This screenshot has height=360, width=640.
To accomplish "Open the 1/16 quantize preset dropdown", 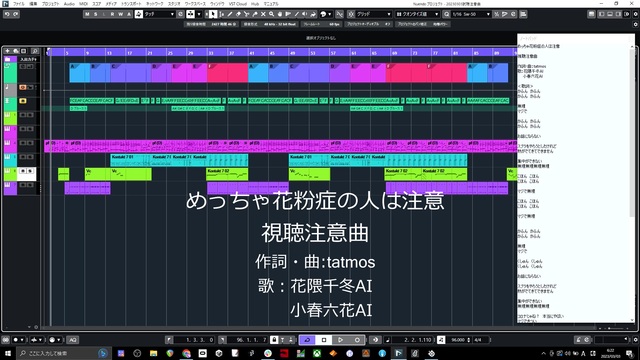I will coord(471,14).
